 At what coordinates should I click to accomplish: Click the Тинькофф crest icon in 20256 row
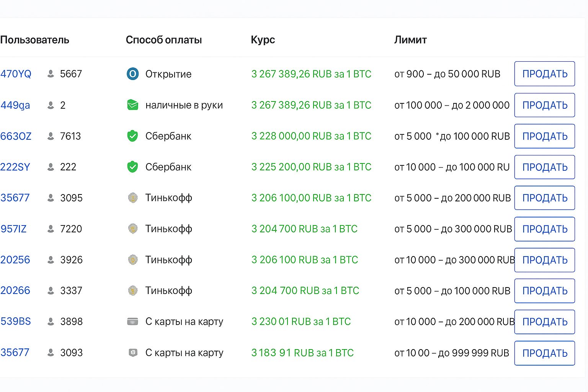[x=132, y=260]
